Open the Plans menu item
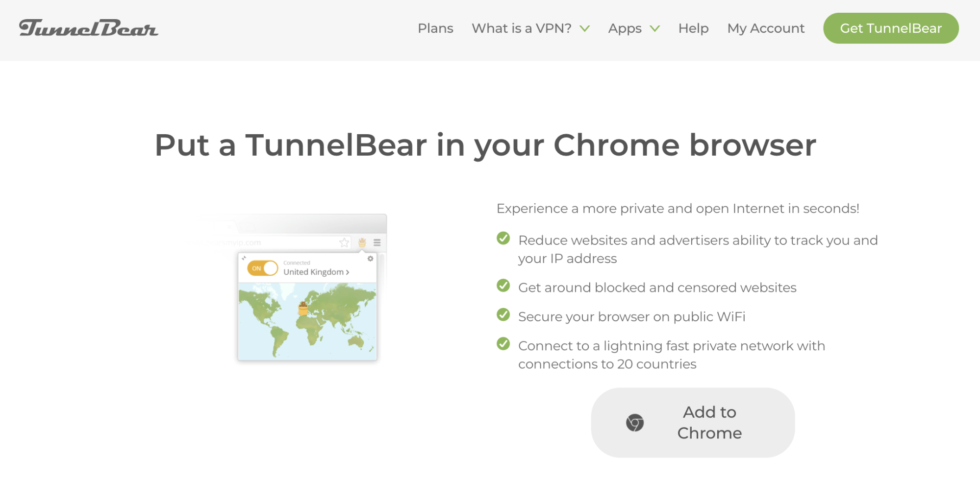Viewport: 980px width, 480px height. click(435, 28)
